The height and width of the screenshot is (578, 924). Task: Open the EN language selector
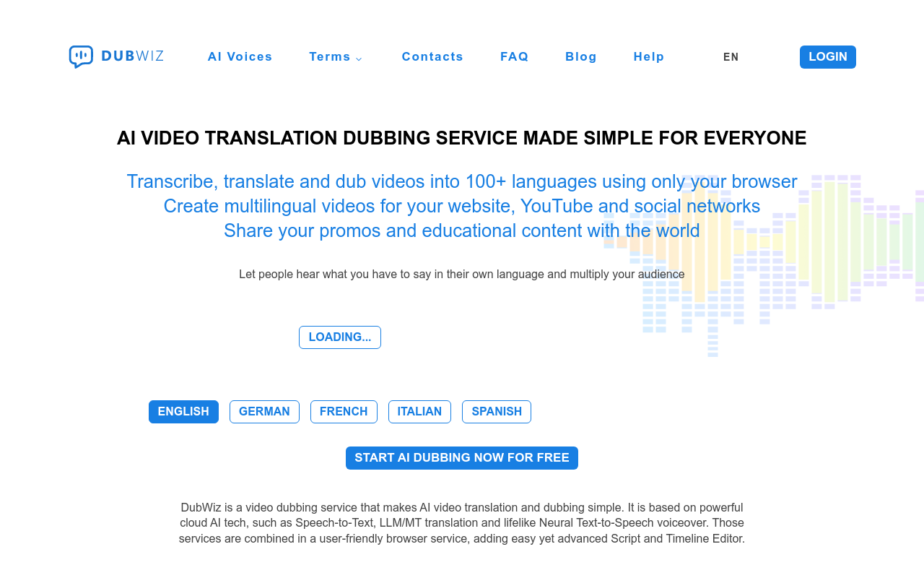pyautogui.click(x=731, y=57)
